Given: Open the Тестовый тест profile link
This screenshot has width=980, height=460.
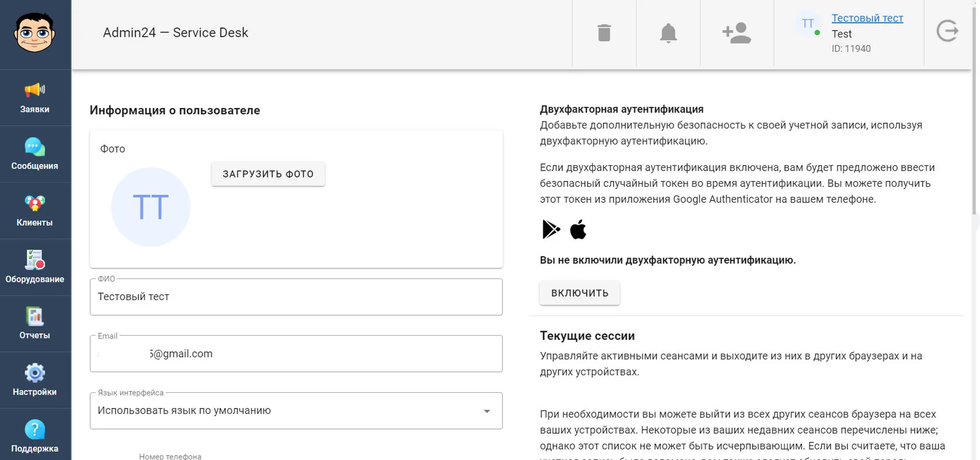Looking at the screenshot, I should (867, 18).
